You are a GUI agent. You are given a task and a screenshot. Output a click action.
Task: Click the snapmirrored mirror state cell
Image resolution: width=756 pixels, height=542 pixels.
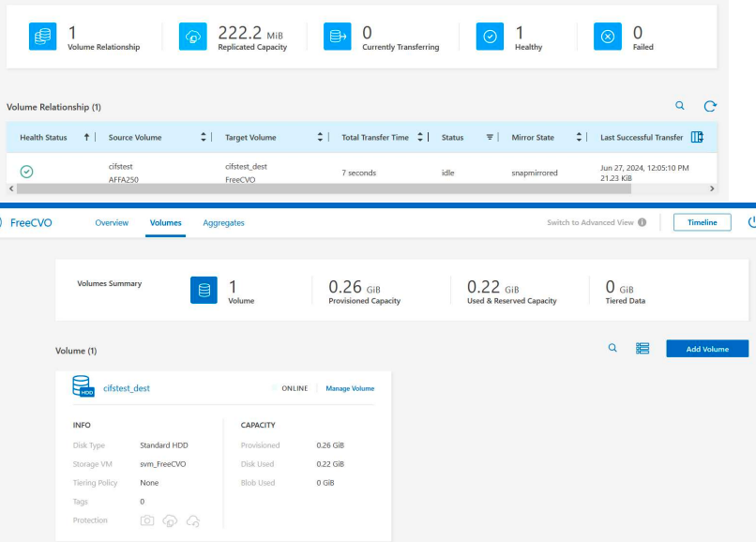click(x=535, y=173)
